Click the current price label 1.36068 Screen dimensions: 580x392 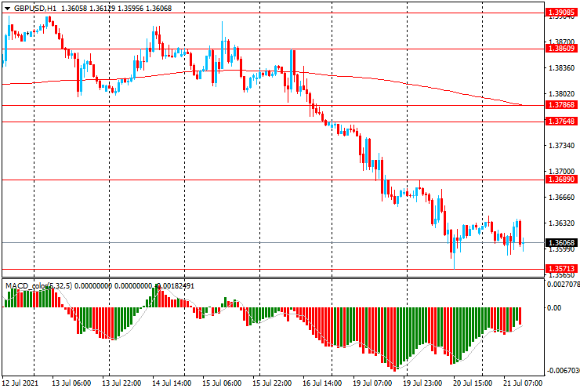[x=561, y=243]
